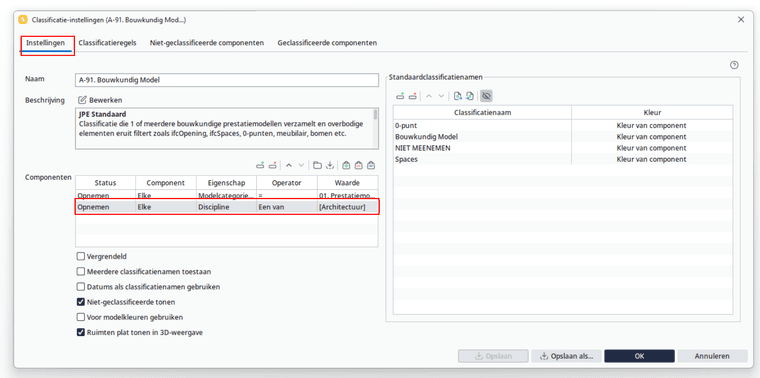Enable the Vergrendeld checkbox

click(x=81, y=256)
